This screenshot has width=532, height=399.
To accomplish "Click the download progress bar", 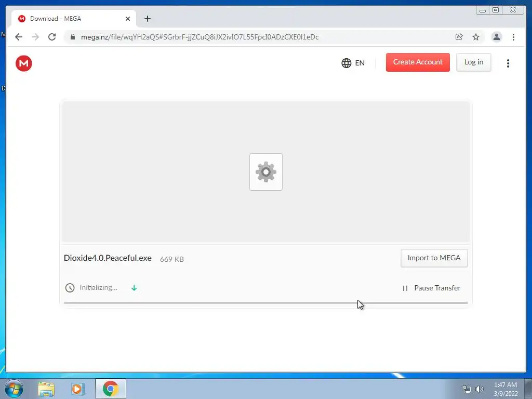I will point(265,303).
